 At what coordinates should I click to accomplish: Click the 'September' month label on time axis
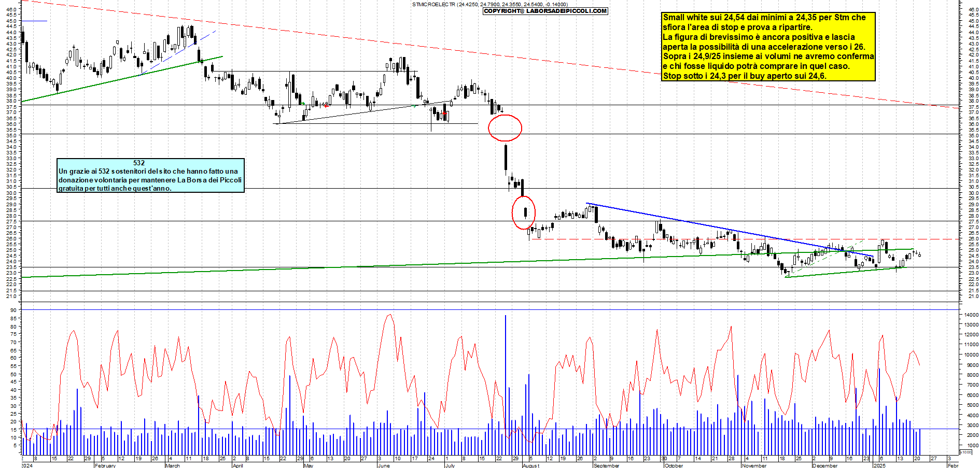click(x=607, y=465)
